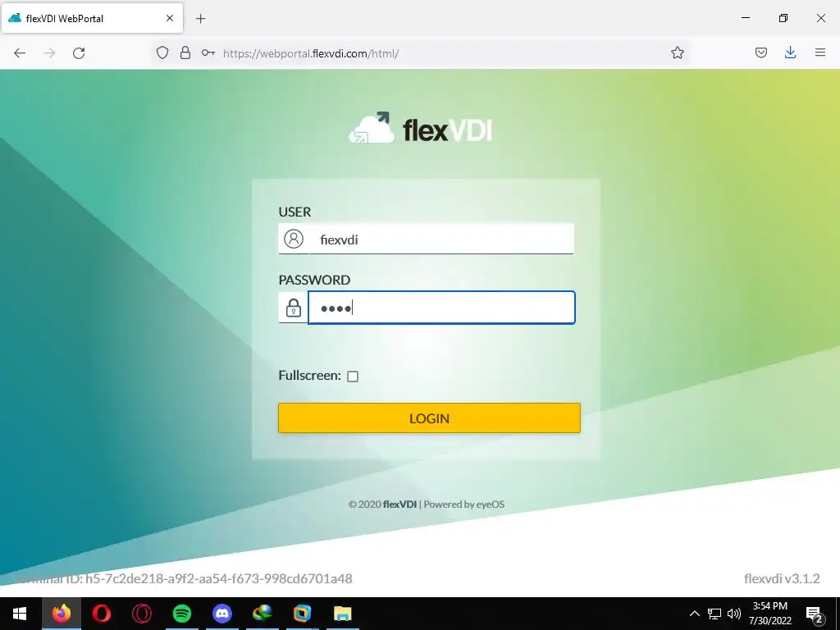The height and width of the screenshot is (630, 840).
Task: Click the Powered by eyeOS text
Action: click(x=464, y=504)
